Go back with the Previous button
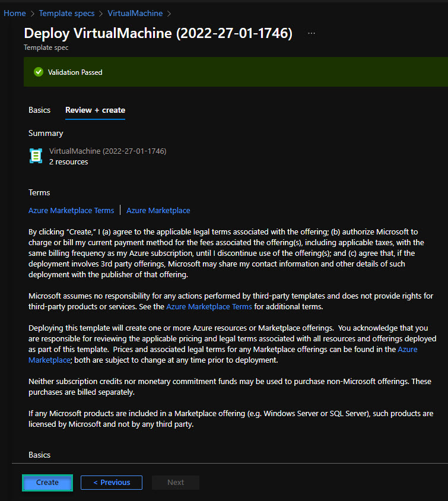 pos(112,482)
